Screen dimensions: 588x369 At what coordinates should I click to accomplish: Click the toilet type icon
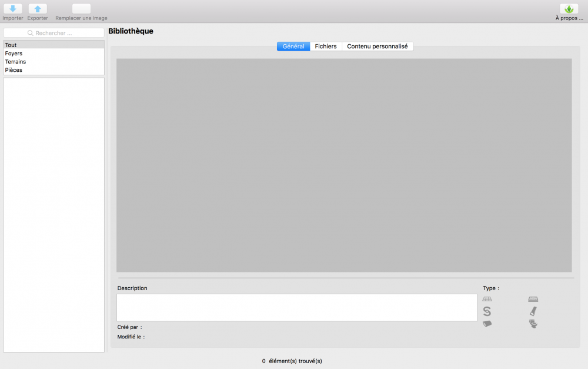[533, 324]
